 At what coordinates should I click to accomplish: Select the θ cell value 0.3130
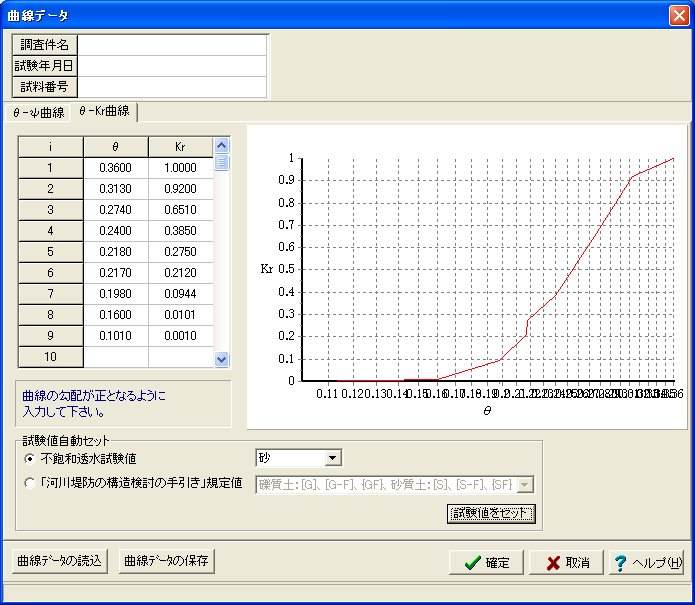click(116, 189)
